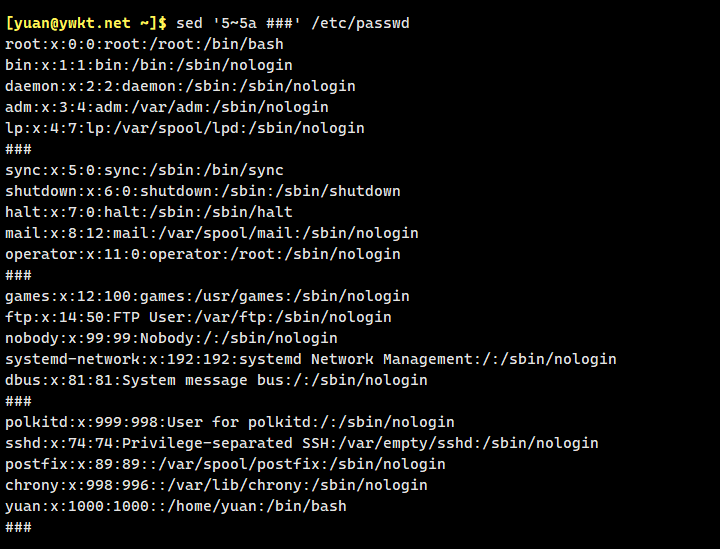Click the shutdown user entry
The image size is (720, 549).
point(203,191)
